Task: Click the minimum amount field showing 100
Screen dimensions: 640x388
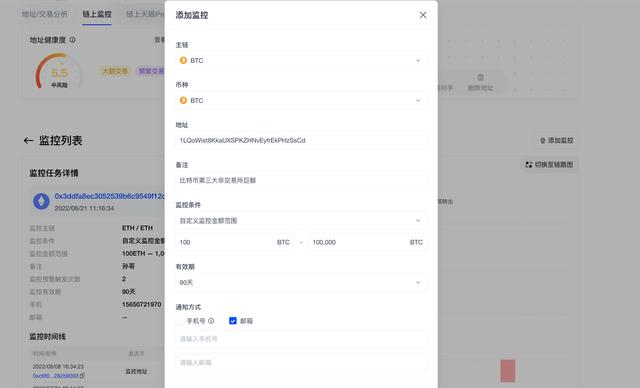Action: (x=235, y=242)
